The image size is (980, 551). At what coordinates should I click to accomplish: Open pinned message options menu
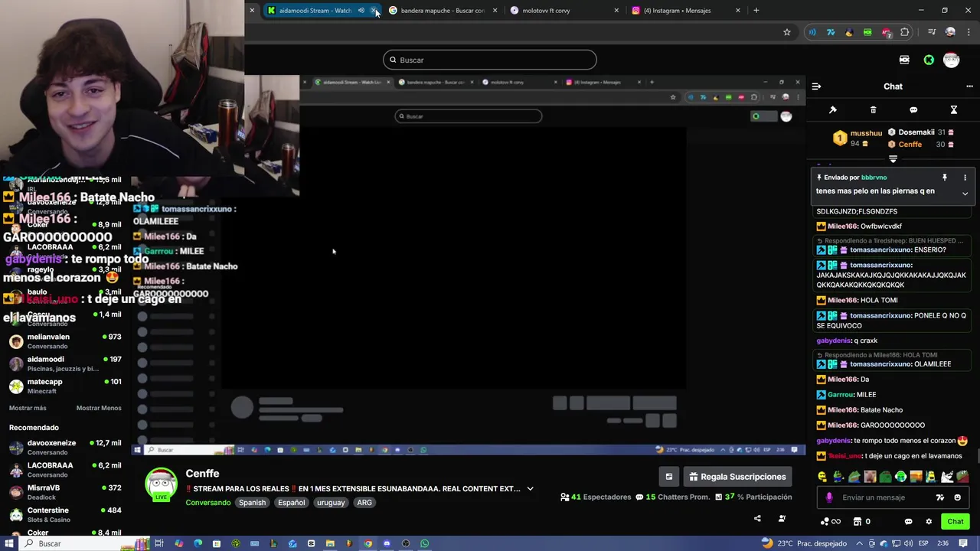coord(965,178)
